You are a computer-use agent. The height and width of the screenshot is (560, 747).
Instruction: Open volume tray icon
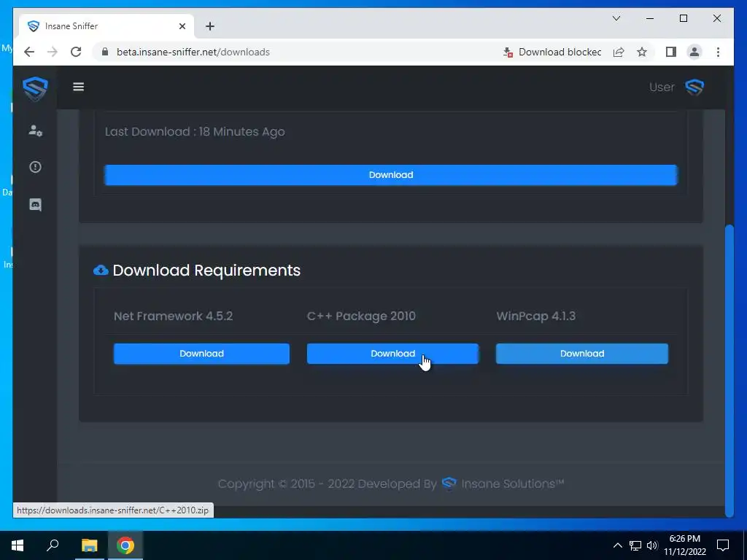click(652, 545)
